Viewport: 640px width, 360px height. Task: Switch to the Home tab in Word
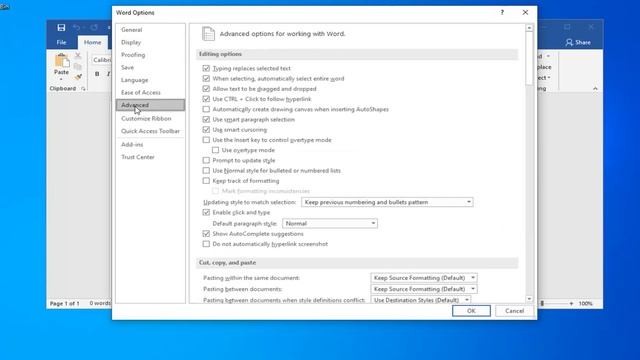click(x=93, y=42)
